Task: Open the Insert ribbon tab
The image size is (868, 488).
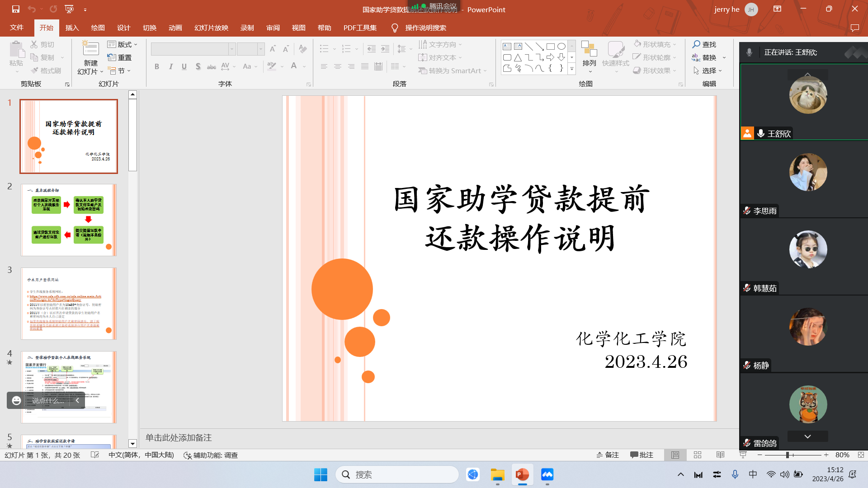Action: click(72, 28)
